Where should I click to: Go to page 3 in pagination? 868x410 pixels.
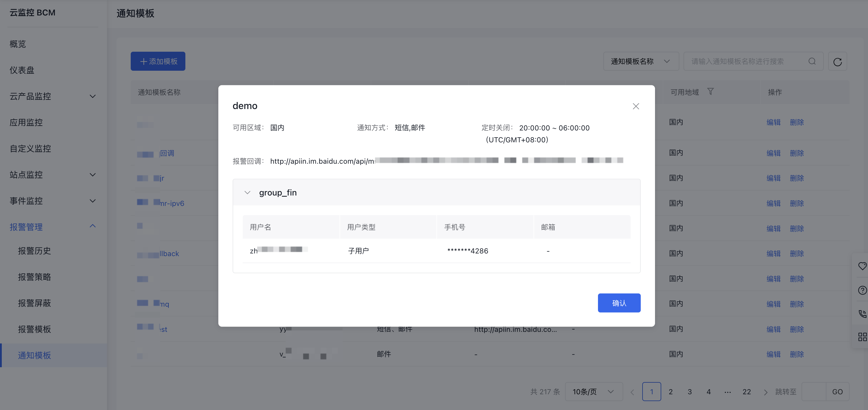689,392
